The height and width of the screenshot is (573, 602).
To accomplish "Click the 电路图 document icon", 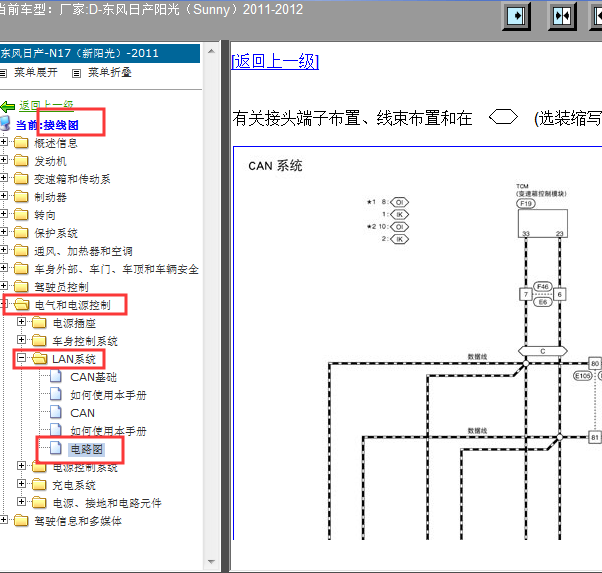I will point(56,448).
